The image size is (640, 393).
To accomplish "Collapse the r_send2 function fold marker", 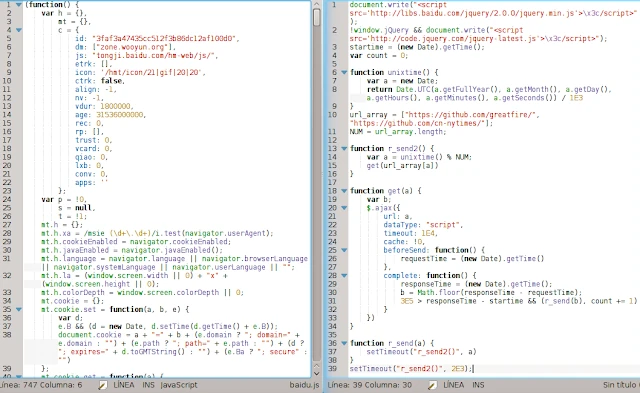I will click(x=344, y=149).
